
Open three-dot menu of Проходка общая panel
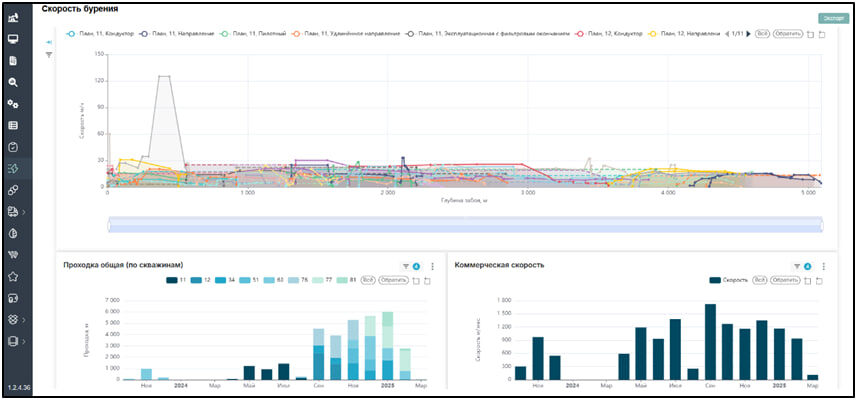click(432, 267)
